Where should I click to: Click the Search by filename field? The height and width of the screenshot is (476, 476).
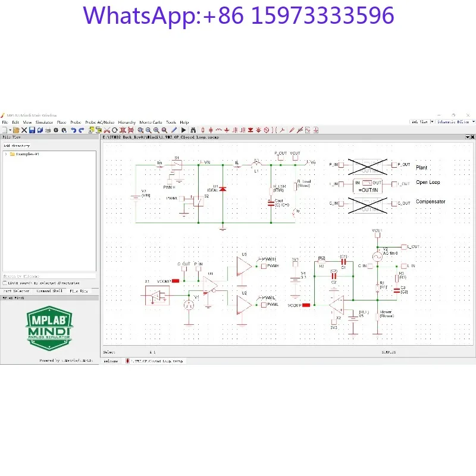[49, 276]
